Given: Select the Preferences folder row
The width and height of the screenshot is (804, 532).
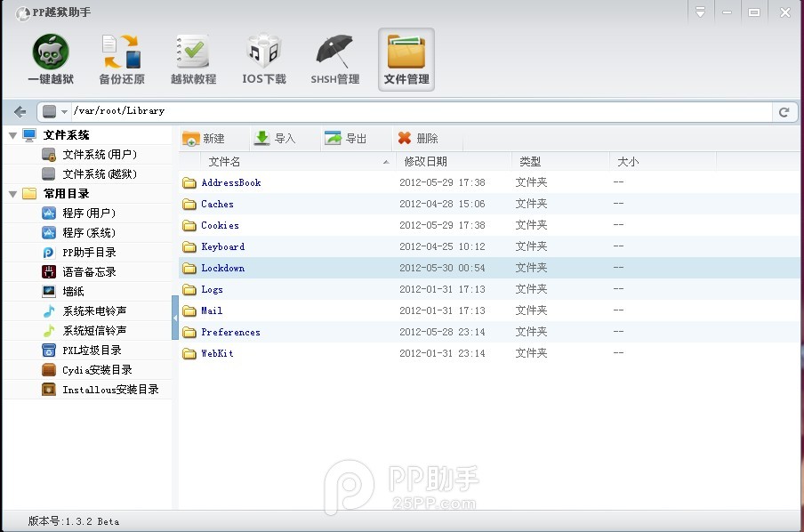Looking at the screenshot, I should [x=230, y=333].
